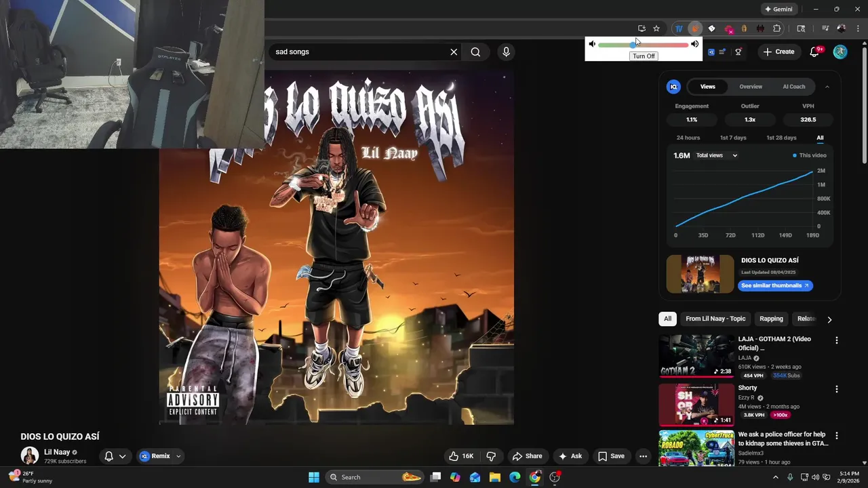The width and height of the screenshot is (868, 488).
Task: Click the Remix button
Action: pyautogui.click(x=155, y=456)
